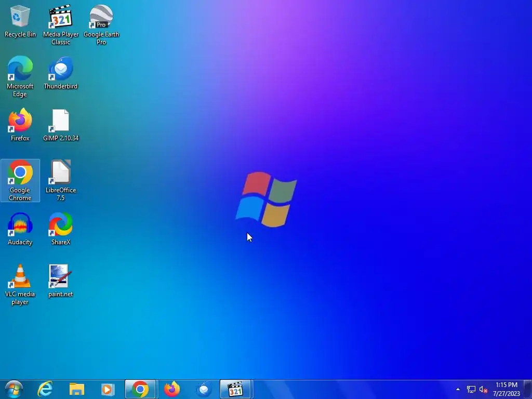Open Google Earth Pro desktop shortcut
Image resolution: width=532 pixels, height=399 pixels.
click(x=101, y=24)
